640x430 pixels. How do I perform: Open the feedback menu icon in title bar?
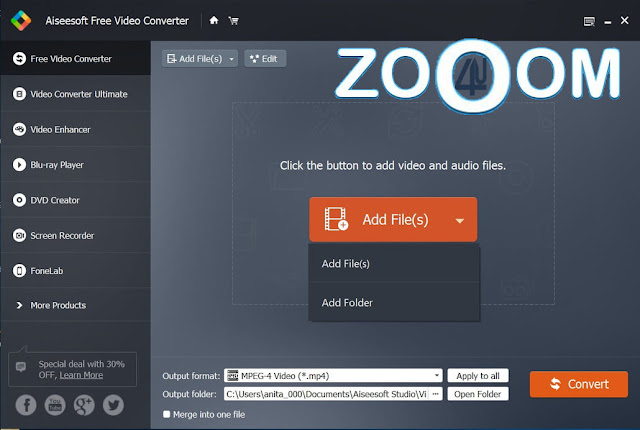pos(589,21)
